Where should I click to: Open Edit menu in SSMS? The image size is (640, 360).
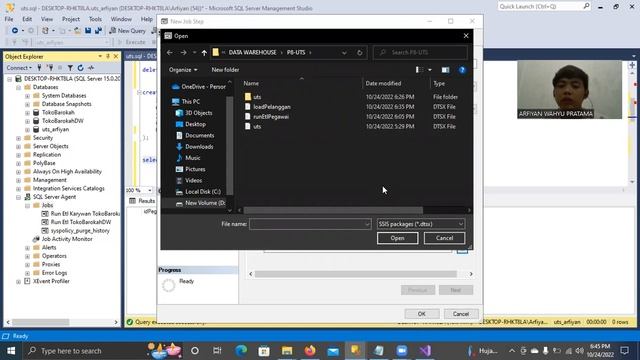(27, 19)
